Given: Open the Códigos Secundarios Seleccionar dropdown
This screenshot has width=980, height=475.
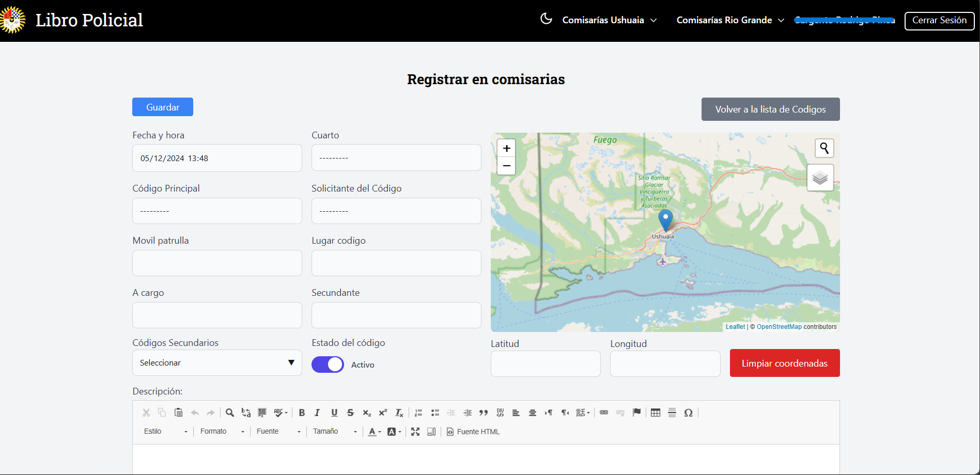Looking at the screenshot, I should coord(217,363).
